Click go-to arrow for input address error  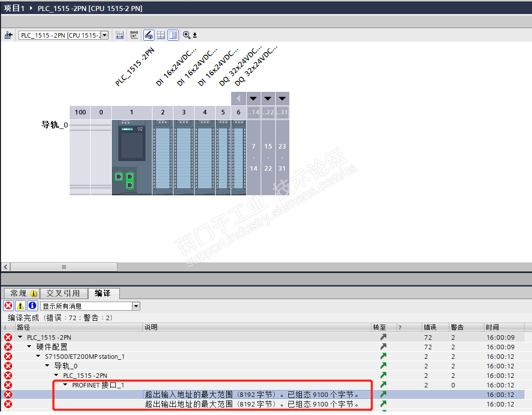click(x=384, y=394)
